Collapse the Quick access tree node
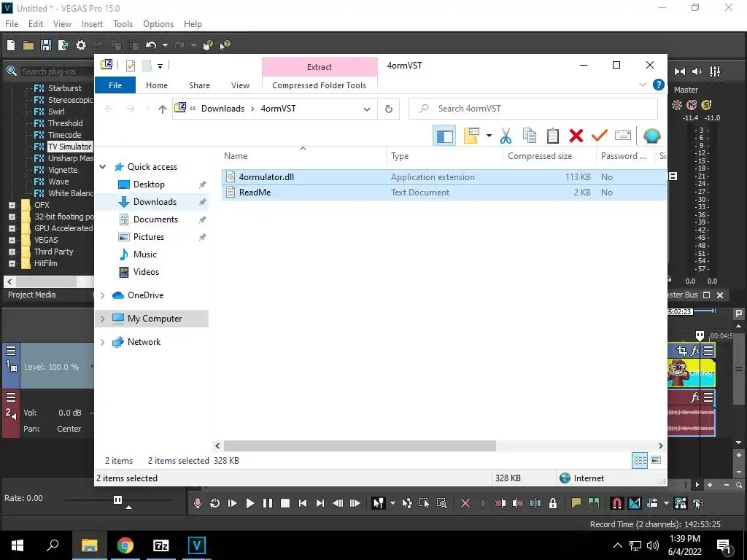This screenshot has height=560, width=747. pyautogui.click(x=102, y=167)
